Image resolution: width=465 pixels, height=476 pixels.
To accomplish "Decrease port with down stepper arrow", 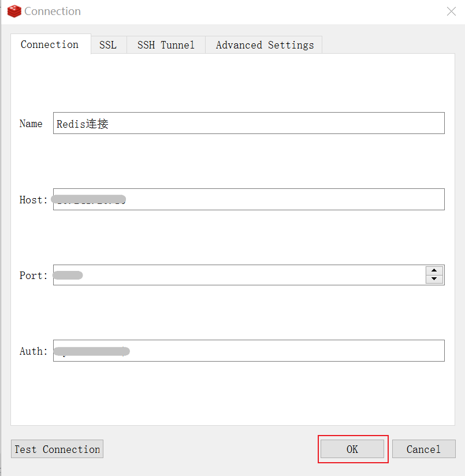I will pos(434,279).
